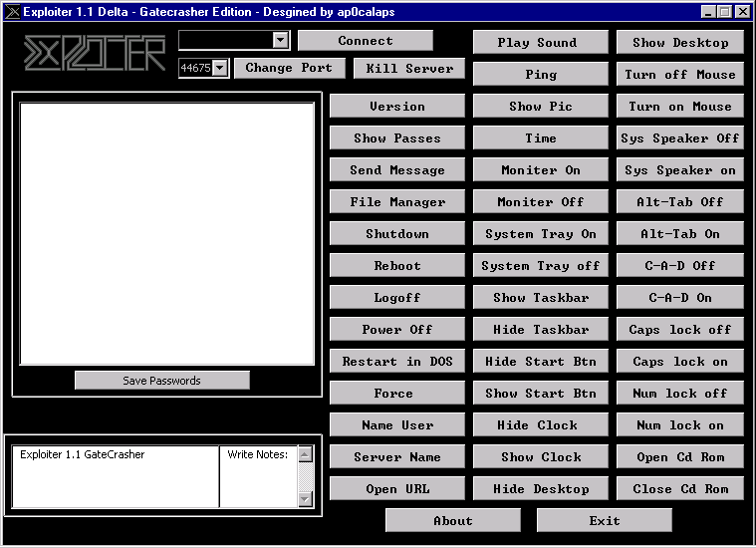Click the Exploiter logo in the top left
This screenshot has width=756, height=548.
[x=95, y=55]
